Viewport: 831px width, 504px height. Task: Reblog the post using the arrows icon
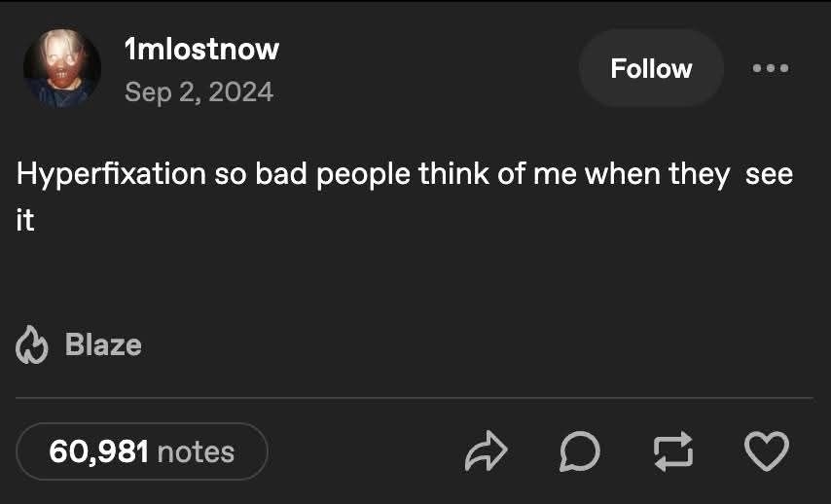(x=673, y=451)
